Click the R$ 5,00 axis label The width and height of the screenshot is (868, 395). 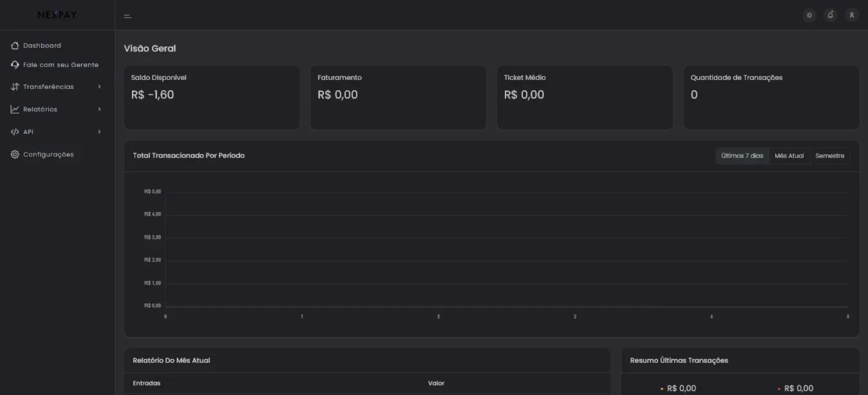153,191
